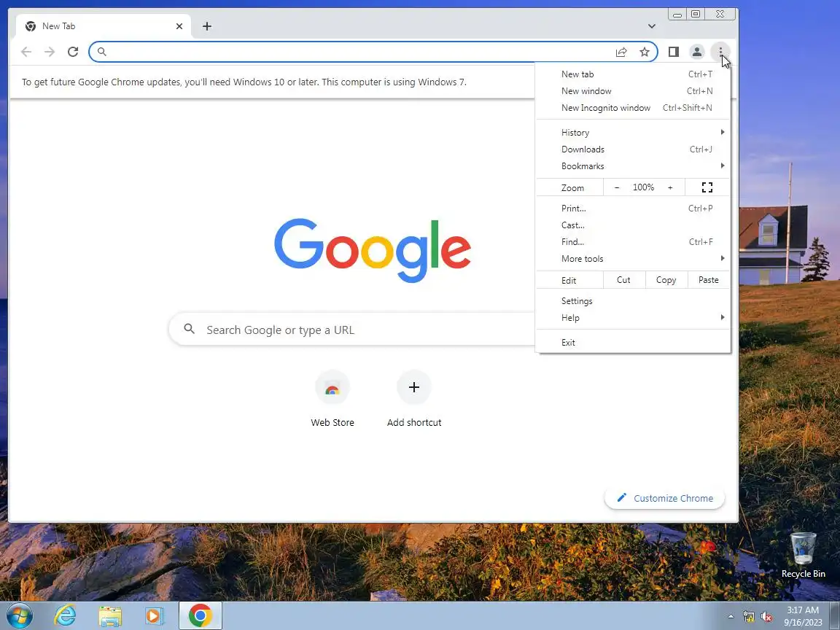Select Print... from the menu

click(633, 209)
